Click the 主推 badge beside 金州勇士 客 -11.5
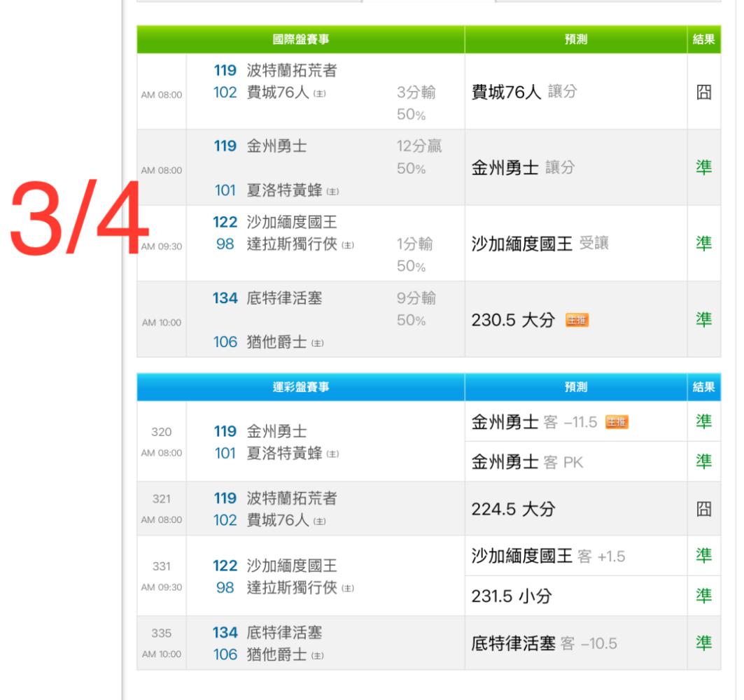This screenshot has height=700, width=744. (x=617, y=422)
